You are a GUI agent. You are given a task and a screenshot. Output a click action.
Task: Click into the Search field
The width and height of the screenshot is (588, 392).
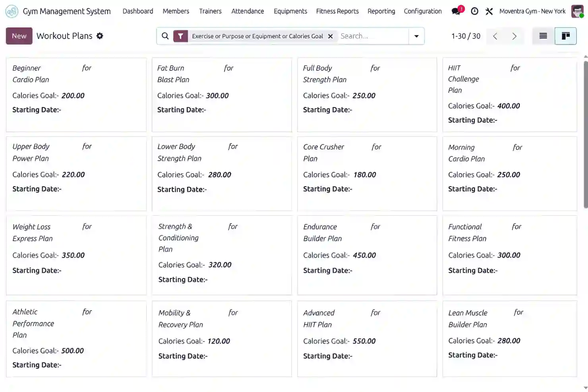(x=373, y=36)
